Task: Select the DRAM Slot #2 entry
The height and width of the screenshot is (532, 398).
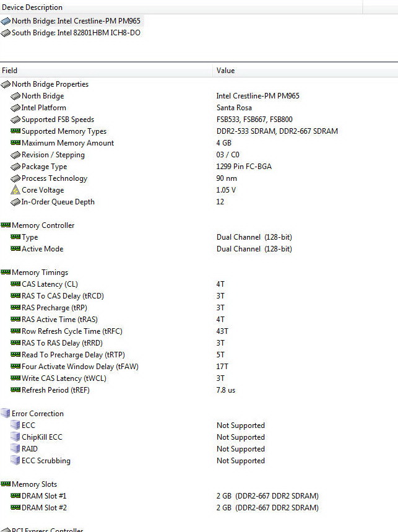Action: [44, 508]
